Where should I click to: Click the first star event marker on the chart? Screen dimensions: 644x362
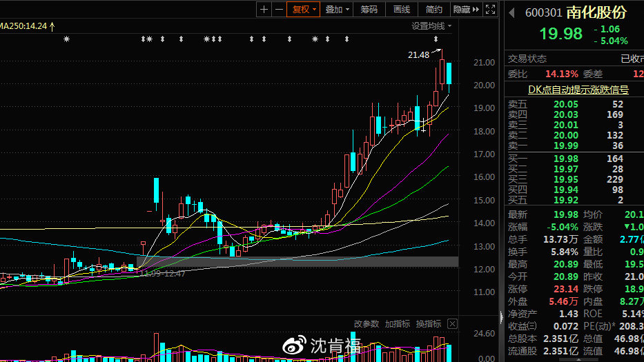pyautogui.click(x=66, y=39)
